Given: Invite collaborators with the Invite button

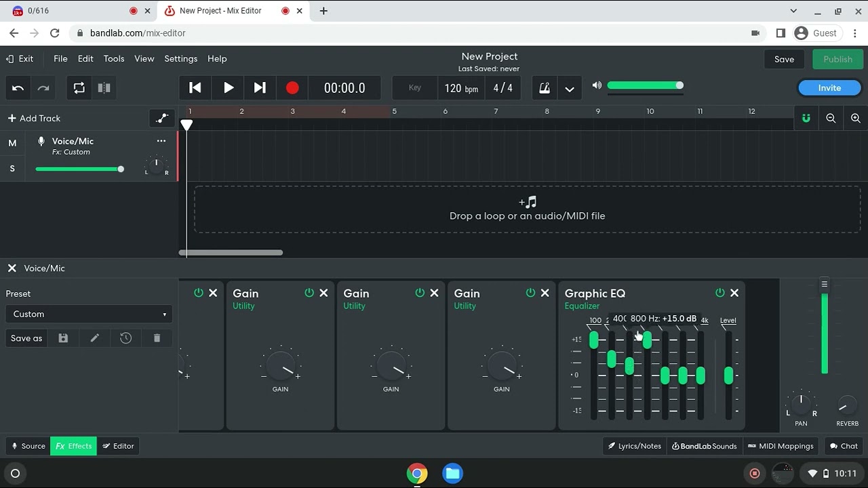Looking at the screenshot, I should click(829, 88).
